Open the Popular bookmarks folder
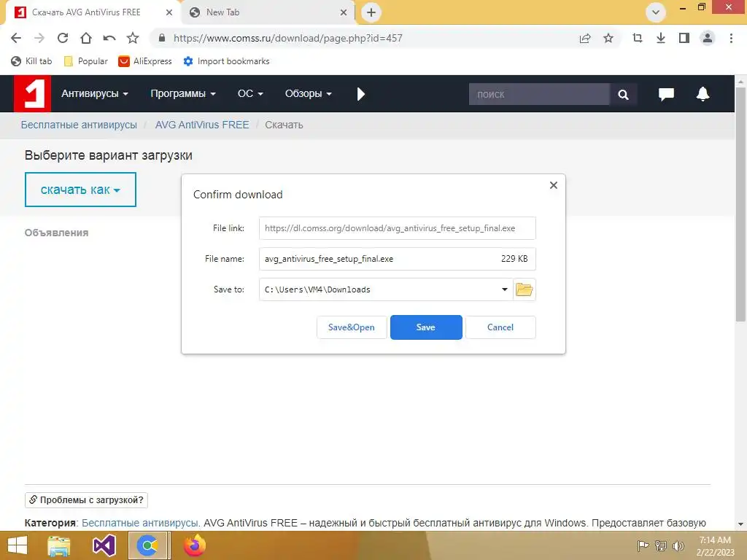The width and height of the screenshot is (747, 560). [x=86, y=61]
